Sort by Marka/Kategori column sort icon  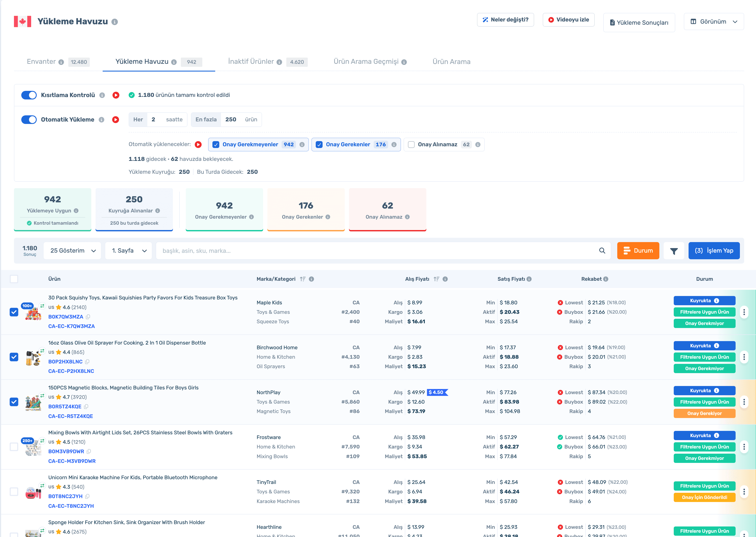(302, 279)
